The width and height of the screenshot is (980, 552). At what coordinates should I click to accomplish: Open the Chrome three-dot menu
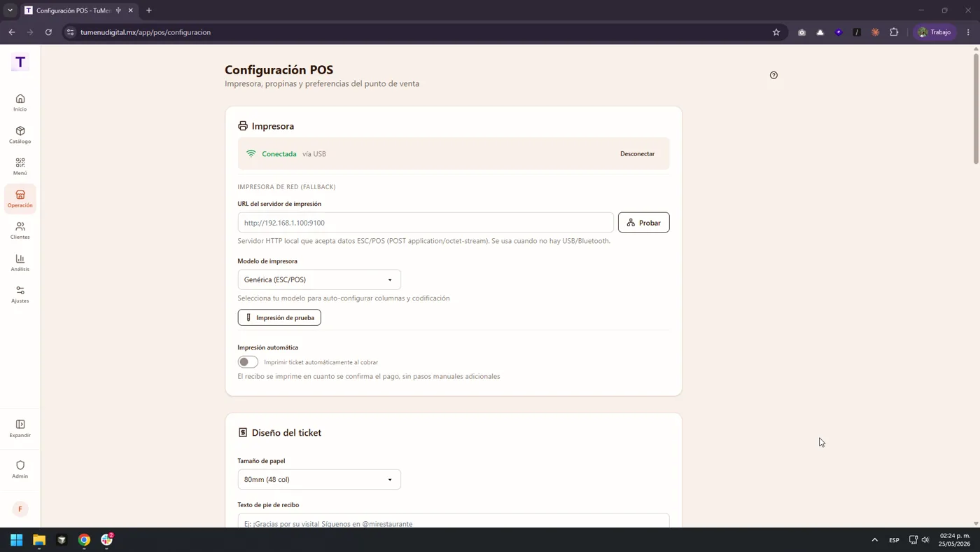coord(968,32)
